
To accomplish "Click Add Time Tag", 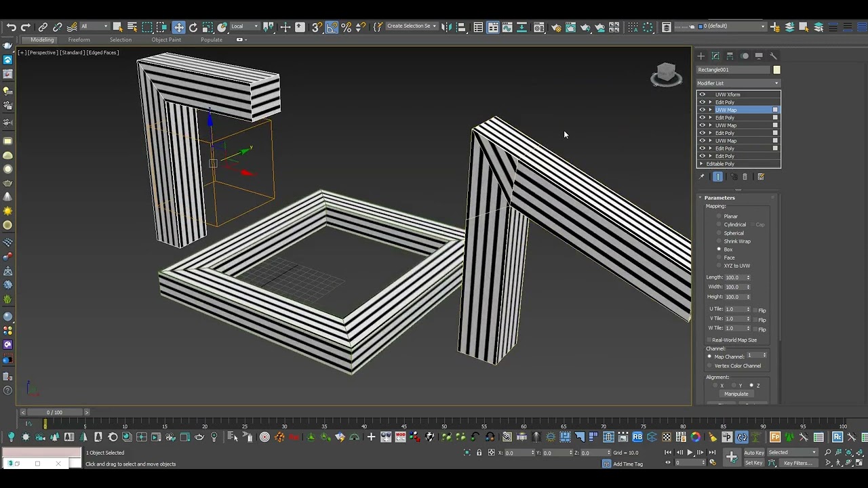I will point(628,464).
